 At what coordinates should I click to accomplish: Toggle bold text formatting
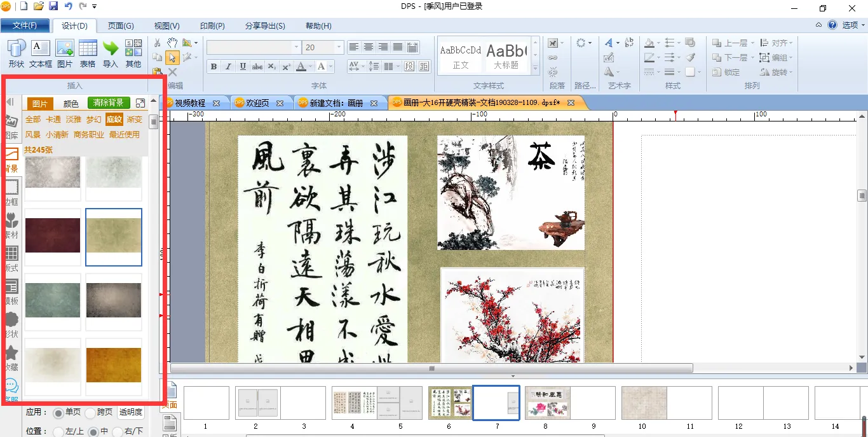[x=214, y=67]
